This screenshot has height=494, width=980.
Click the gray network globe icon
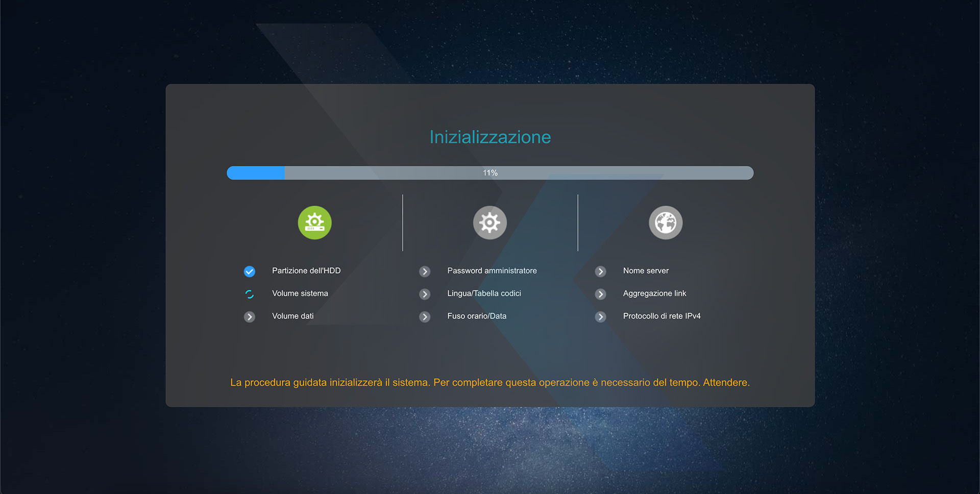665,223
